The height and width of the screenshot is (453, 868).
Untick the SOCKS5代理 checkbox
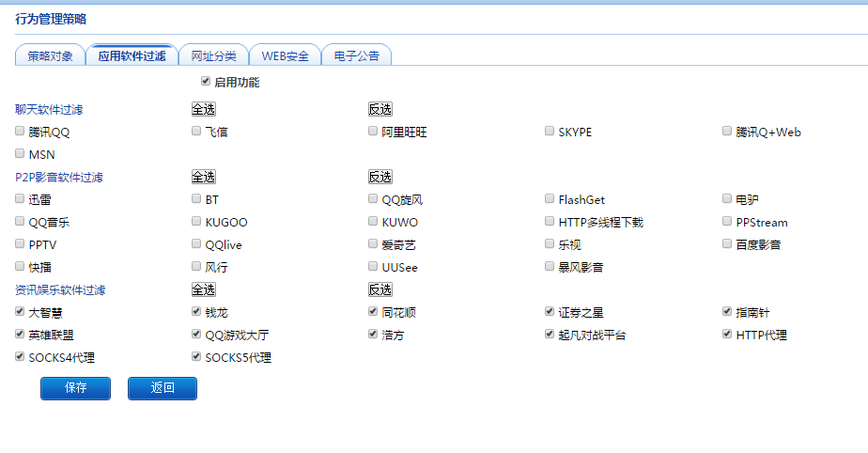(x=196, y=356)
